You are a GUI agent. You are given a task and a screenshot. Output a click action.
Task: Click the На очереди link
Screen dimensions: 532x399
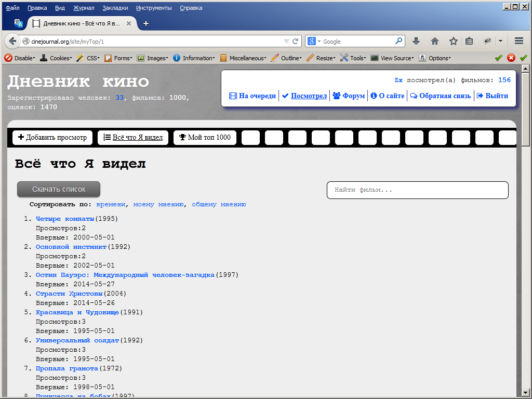pos(253,96)
